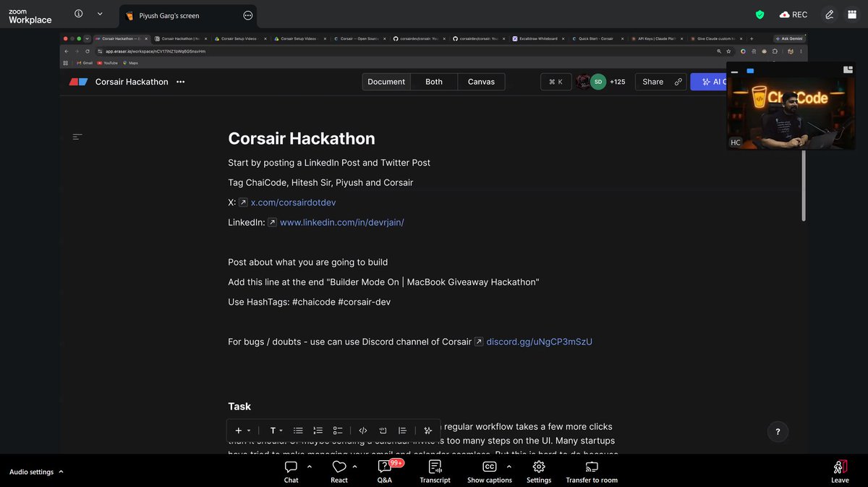Screen dimensions: 868x487
Task: Click the Ask Gemini button in browser
Action: 789,38
